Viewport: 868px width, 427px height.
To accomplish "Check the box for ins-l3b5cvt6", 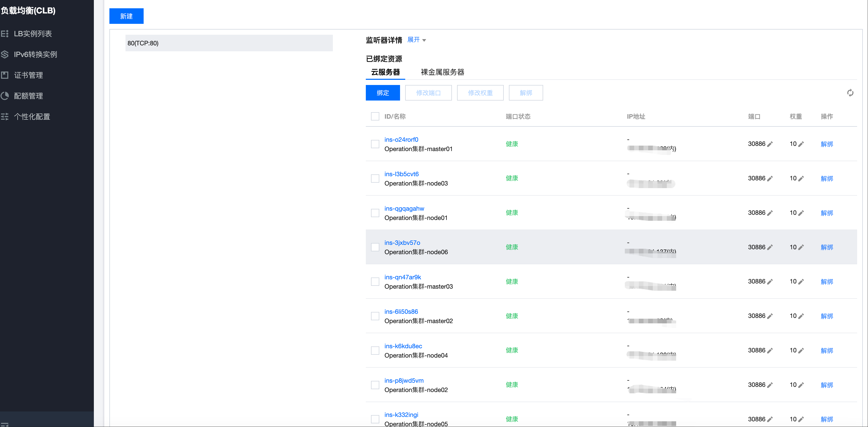I will tap(375, 179).
